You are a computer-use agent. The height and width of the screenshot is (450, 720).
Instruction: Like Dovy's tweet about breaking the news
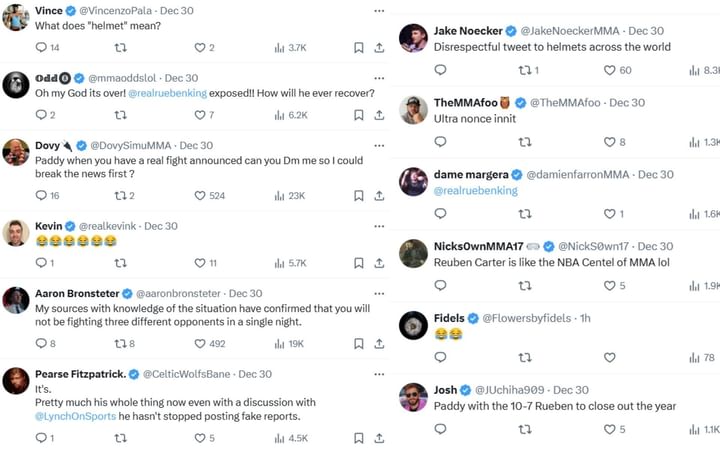point(200,196)
